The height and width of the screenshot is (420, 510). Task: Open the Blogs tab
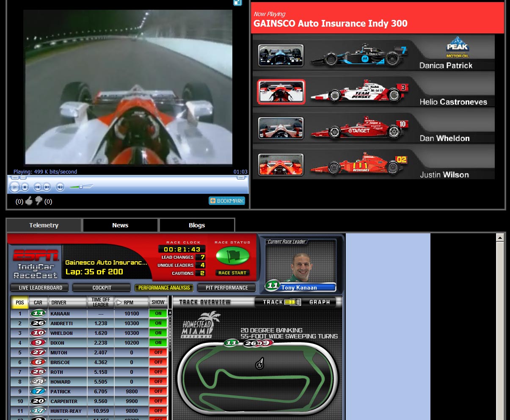coord(197,225)
